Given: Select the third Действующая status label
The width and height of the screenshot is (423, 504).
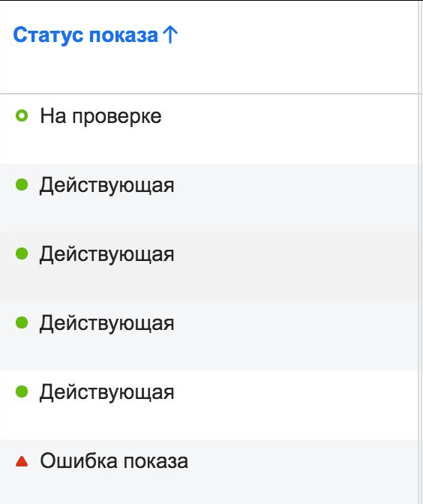Looking at the screenshot, I should tap(106, 324).
